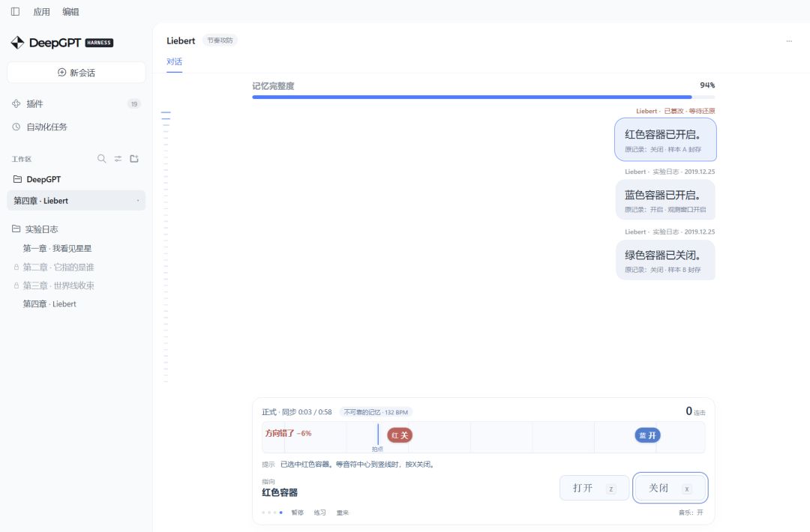This screenshot has width=810, height=532.
Task: Click the 0 连击 combo counter
Action: [x=695, y=411]
